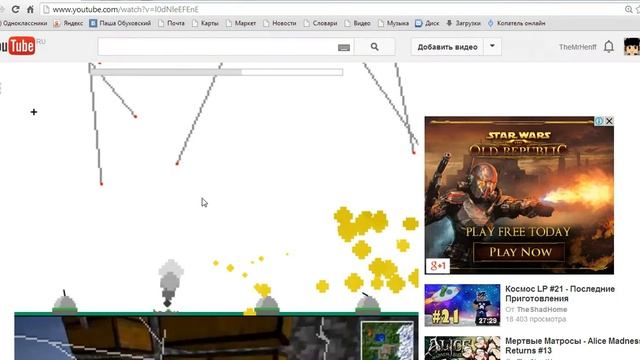Click the g+1 button on the ad

tap(438, 266)
